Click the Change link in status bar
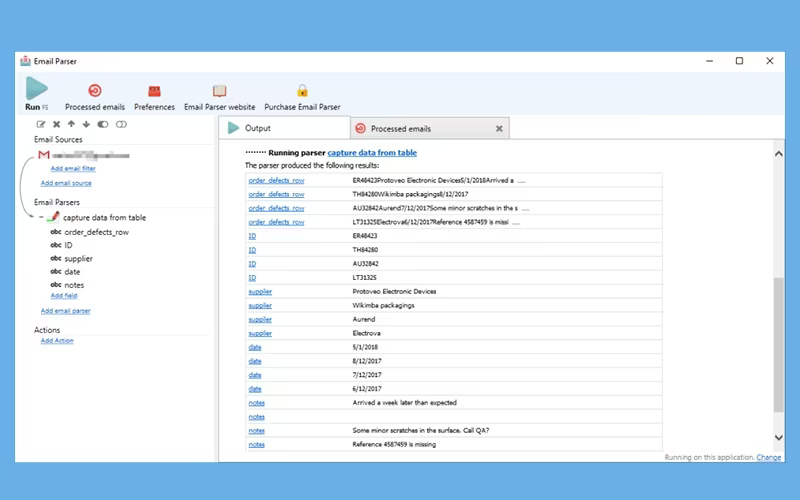This screenshot has height=500, width=800. (768, 457)
